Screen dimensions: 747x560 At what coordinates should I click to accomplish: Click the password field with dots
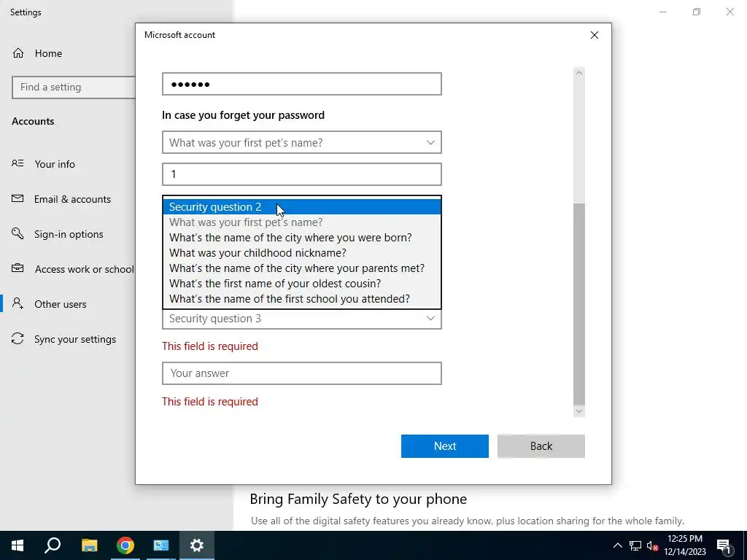coord(301,84)
